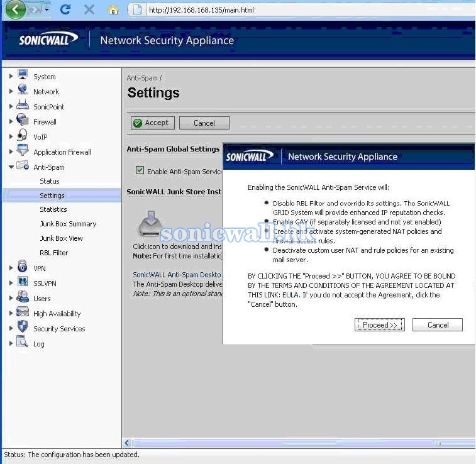Click the SonicWALL logo in the dialog header
476x464 pixels.
tap(250, 156)
